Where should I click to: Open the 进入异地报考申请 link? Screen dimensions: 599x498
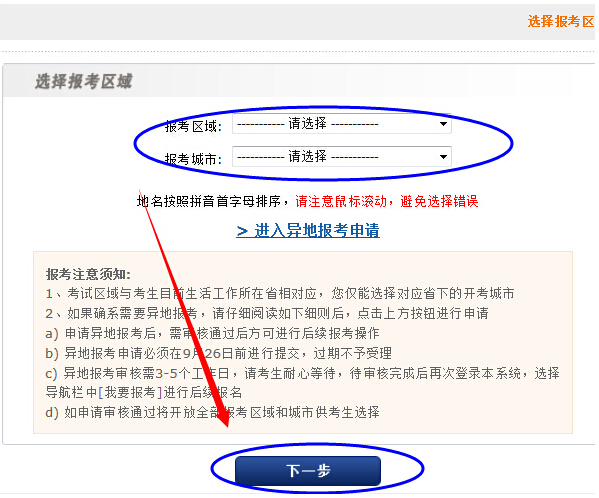[308, 231]
